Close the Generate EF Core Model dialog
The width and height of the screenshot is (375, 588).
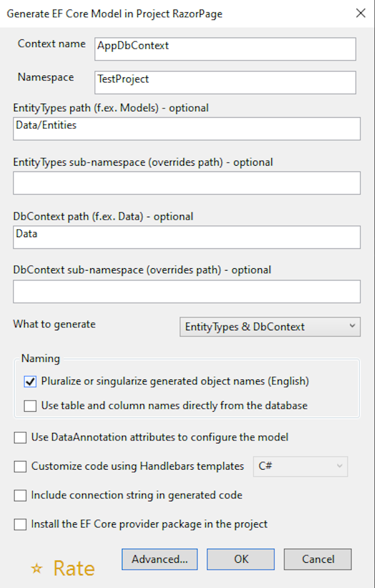tap(360, 13)
